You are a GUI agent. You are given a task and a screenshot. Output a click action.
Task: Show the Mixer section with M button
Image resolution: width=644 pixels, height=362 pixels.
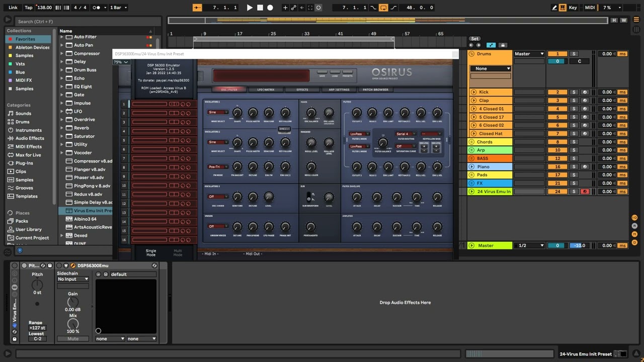click(634, 234)
